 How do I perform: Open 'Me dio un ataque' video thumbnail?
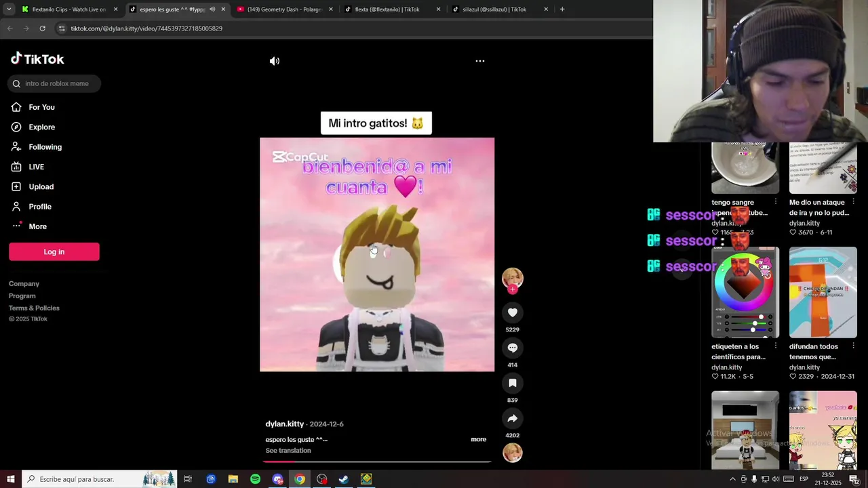(x=823, y=168)
